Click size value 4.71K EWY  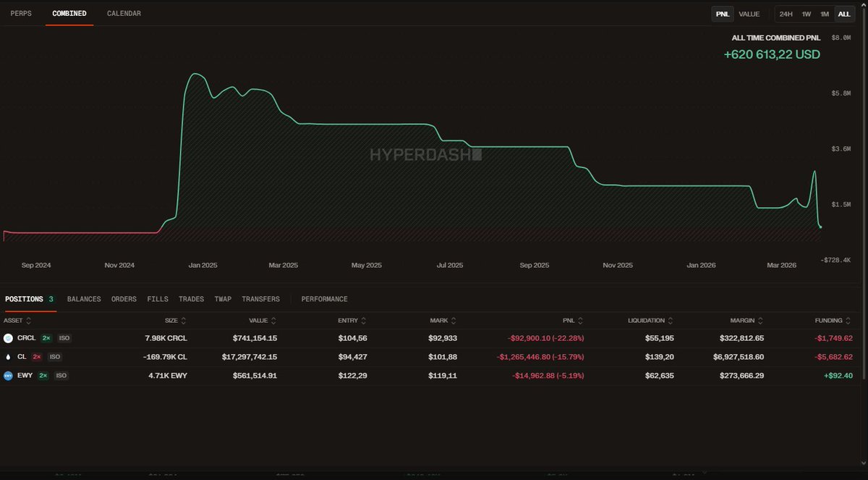(167, 376)
